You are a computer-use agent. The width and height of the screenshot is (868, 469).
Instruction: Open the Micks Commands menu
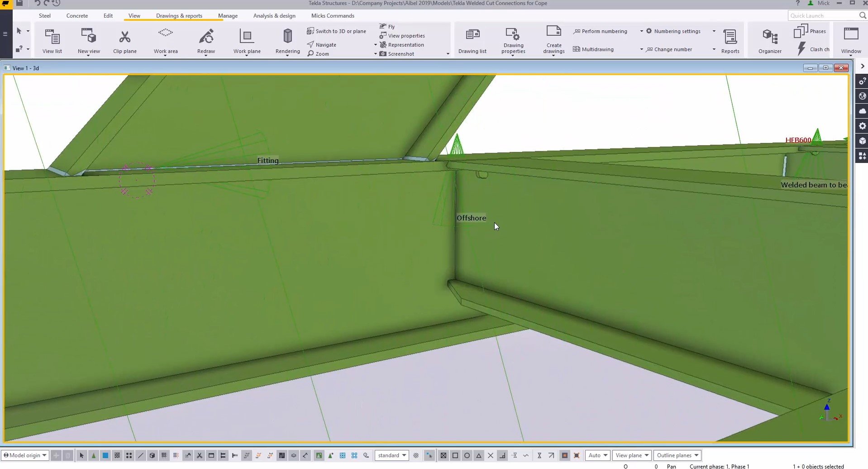[x=333, y=15]
